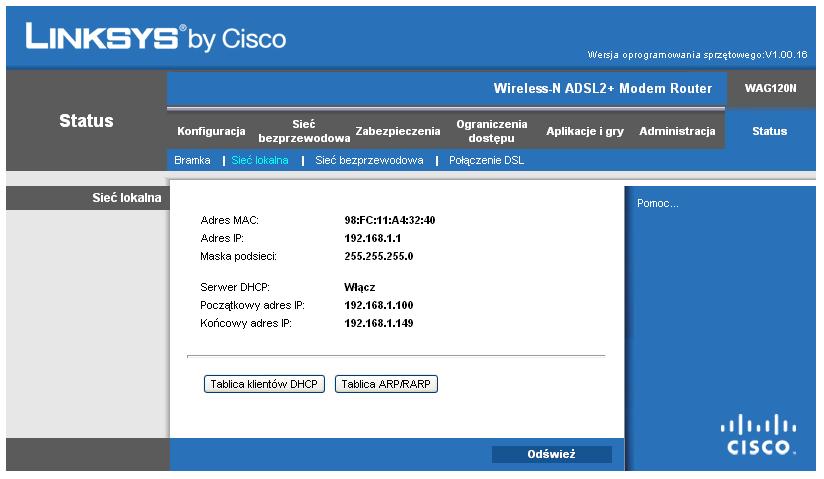Open Ograniczenia dostępu tab
Image resolution: width=824 pixels, height=479 pixels.
click(491, 131)
